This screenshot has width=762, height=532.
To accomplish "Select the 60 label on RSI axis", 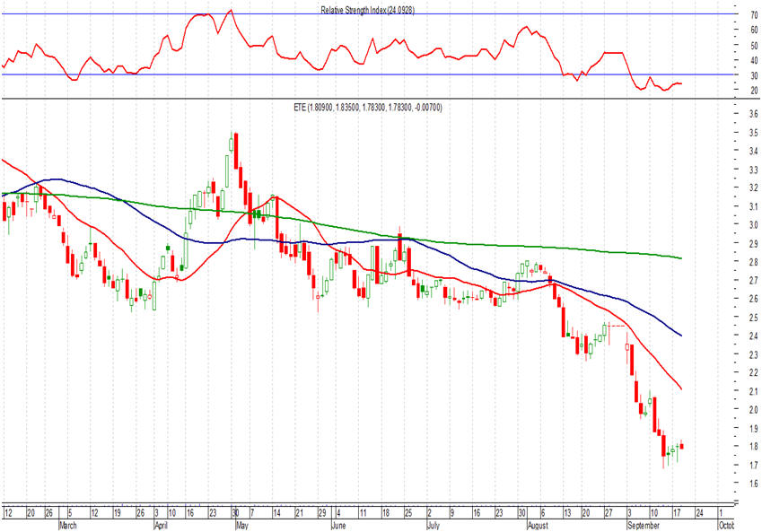I will pyautogui.click(x=754, y=31).
